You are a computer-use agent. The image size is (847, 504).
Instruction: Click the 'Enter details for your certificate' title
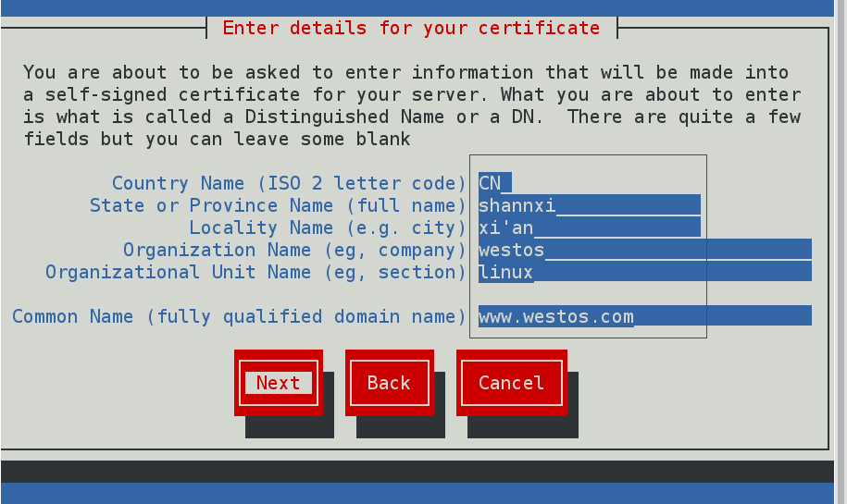click(411, 28)
